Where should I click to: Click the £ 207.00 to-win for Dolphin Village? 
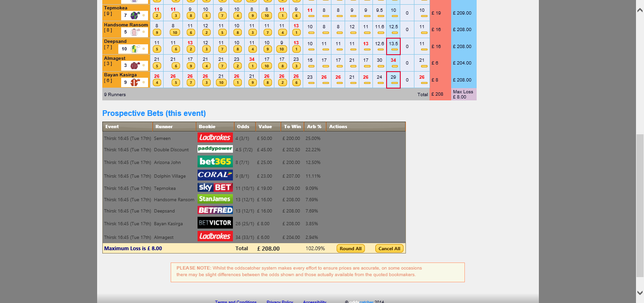[x=292, y=176]
